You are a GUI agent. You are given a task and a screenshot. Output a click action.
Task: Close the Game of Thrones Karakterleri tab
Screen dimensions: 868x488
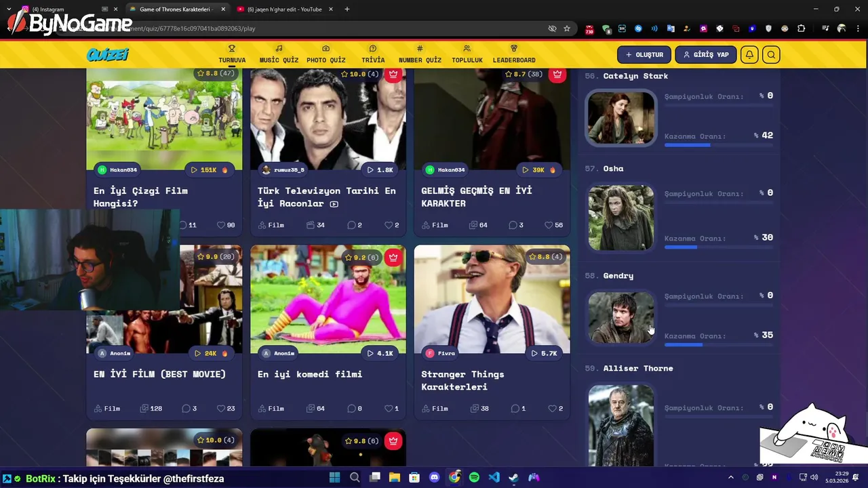tap(223, 9)
